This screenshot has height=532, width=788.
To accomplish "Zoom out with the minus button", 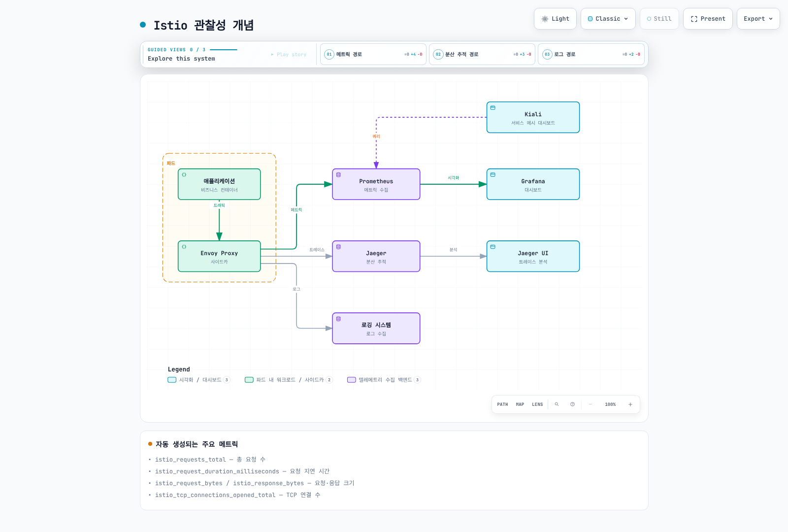I will click(x=590, y=404).
